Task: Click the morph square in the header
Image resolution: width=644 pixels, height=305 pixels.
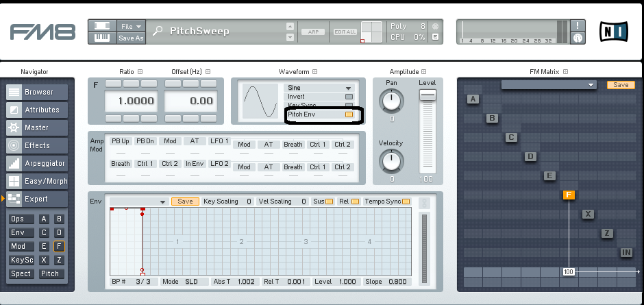Action: click(371, 32)
